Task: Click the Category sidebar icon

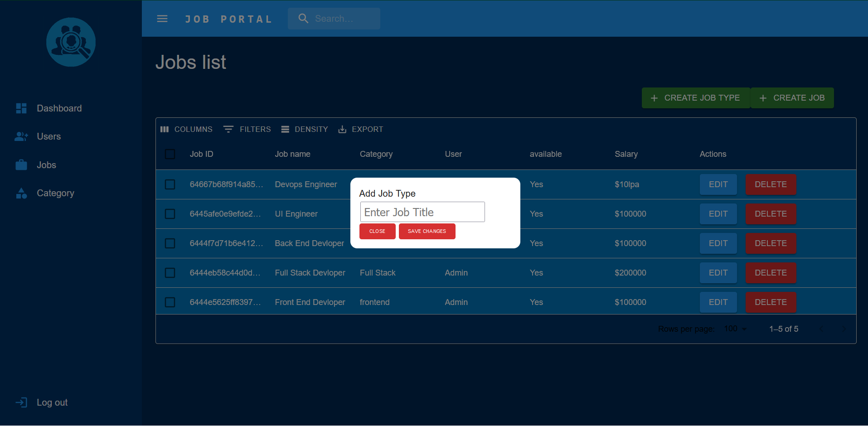Action: pyautogui.click(x=21, y=193)
